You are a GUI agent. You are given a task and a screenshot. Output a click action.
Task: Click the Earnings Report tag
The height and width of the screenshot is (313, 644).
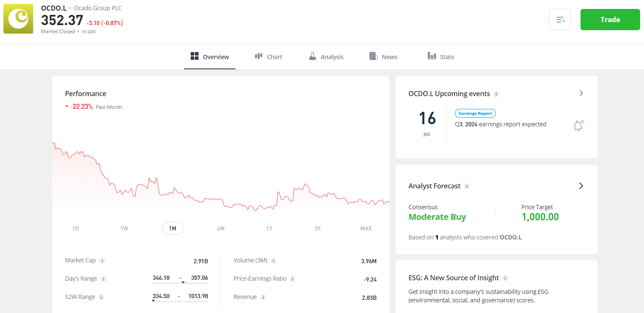click(x=475, y=114)
